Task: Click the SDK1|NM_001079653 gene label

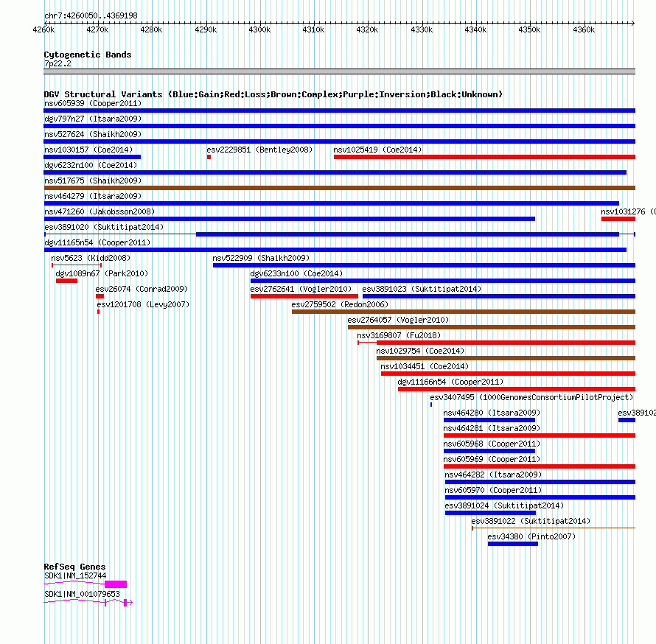Action: [82, 594]
